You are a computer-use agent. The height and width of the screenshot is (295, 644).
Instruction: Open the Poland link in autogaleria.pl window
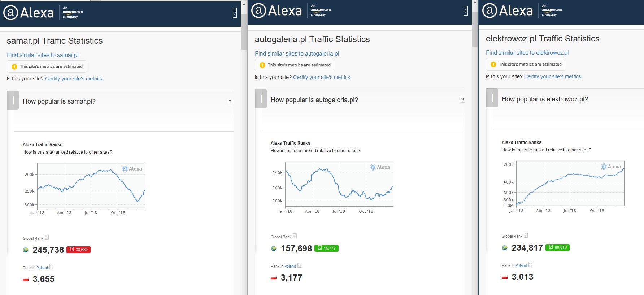(290, 266)
